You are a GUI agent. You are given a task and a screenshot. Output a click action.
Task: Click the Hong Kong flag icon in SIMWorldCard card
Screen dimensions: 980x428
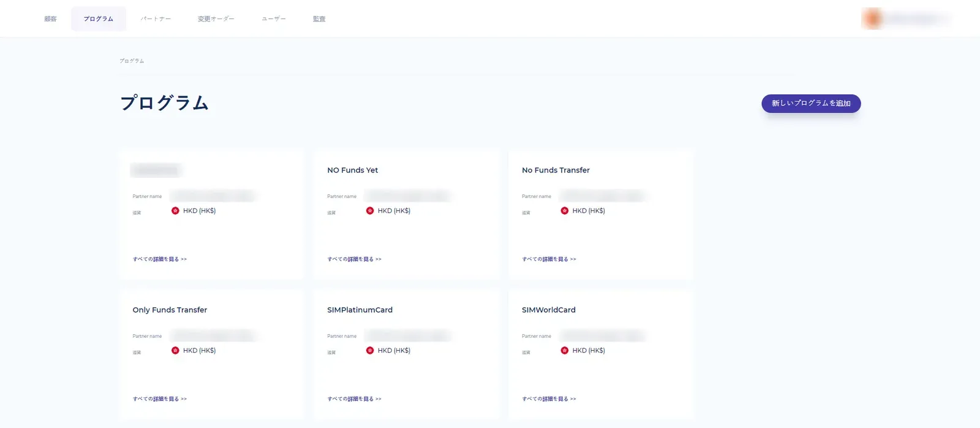(565, 351)
